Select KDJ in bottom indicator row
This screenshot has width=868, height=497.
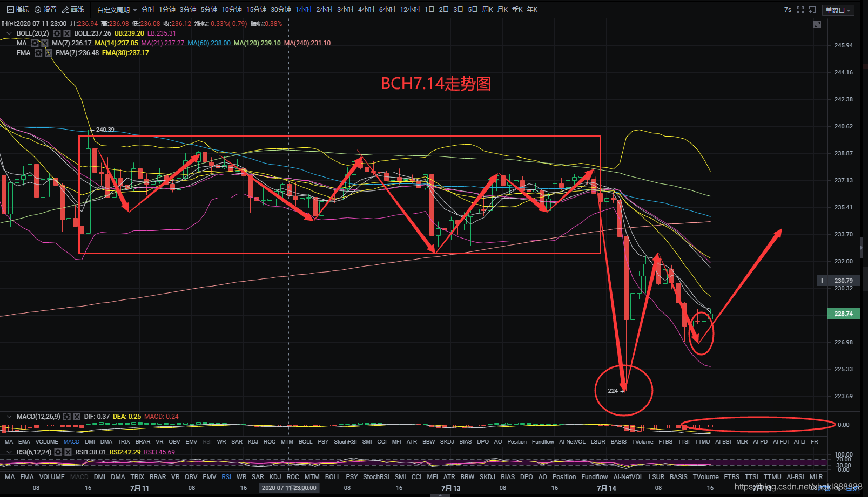pos(275,477)
